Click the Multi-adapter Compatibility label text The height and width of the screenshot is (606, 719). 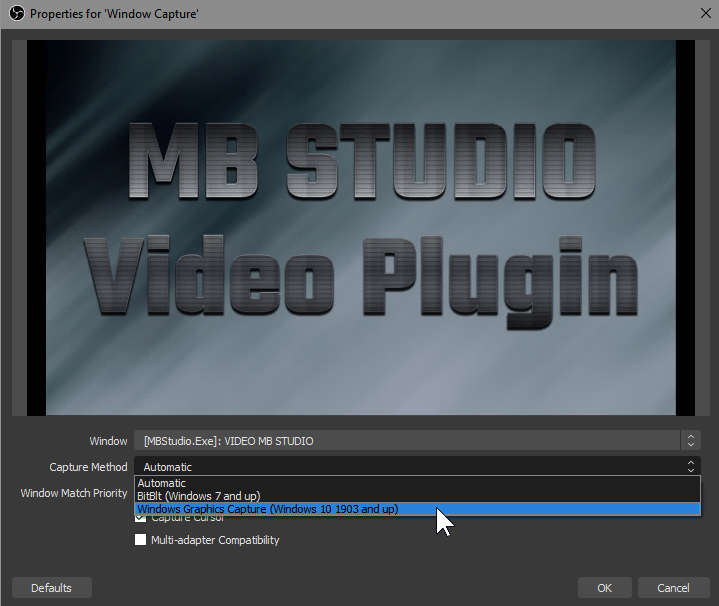tap(215, 540)
